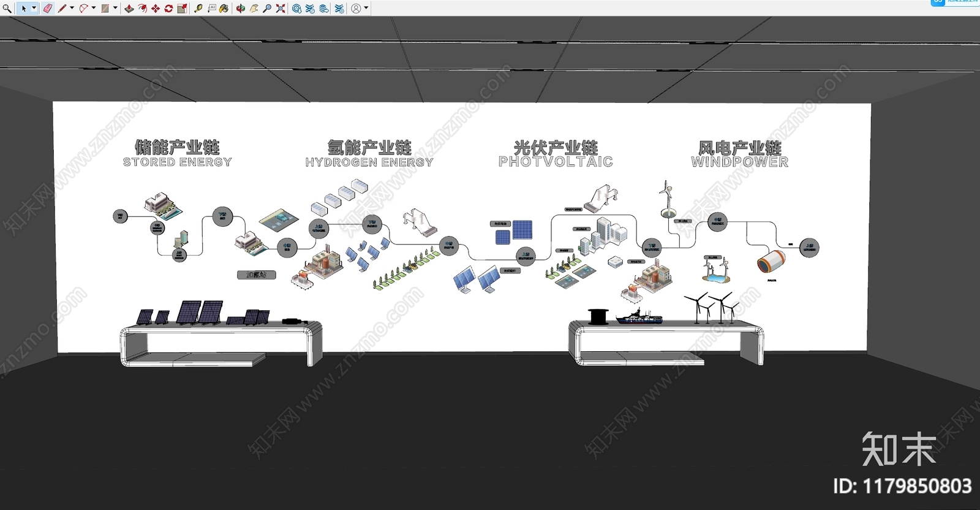Expand the Line tool dropdown arrow

click(72, 9)
